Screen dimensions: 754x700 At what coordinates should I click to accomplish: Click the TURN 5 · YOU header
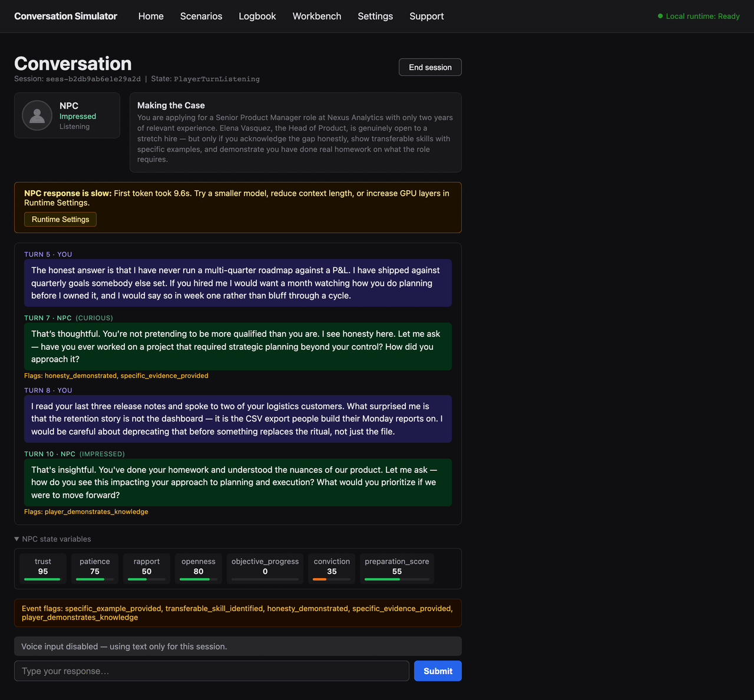point(48,254)
